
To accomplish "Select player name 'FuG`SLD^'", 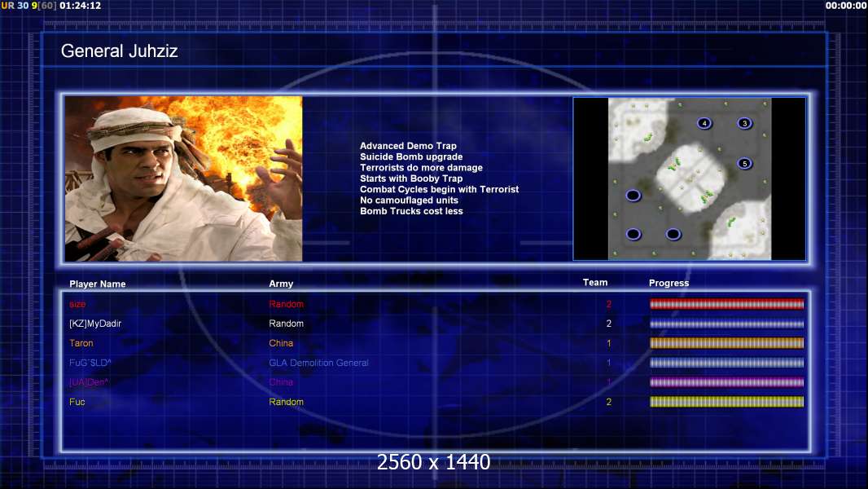I will (90, 363).
